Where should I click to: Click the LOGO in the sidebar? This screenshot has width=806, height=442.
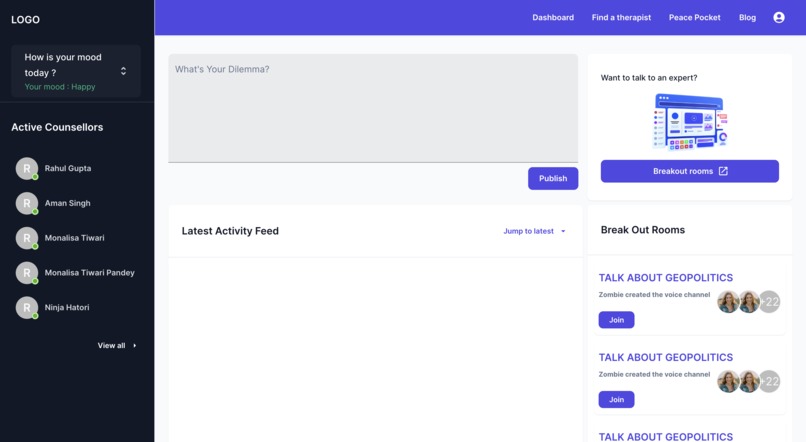coord(25,20)
